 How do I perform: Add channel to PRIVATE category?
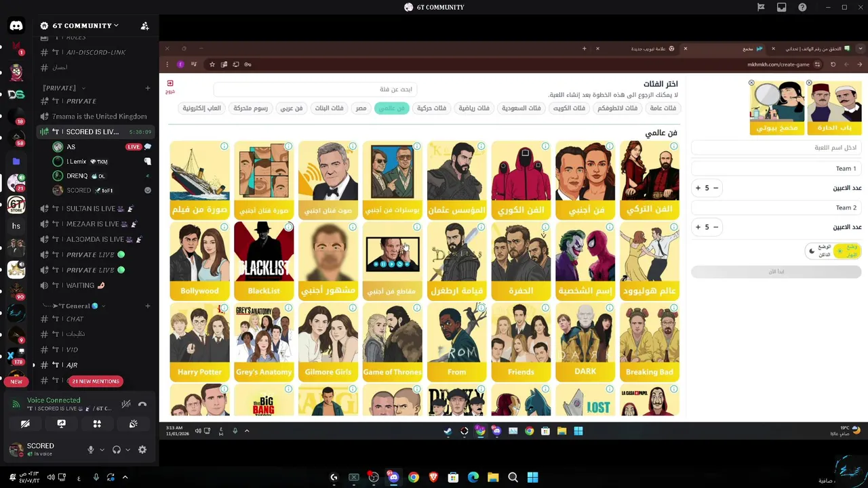(x=147, y=88)
